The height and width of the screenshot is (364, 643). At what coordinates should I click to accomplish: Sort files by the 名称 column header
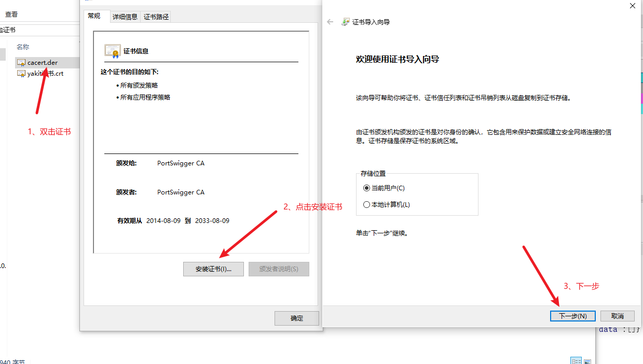point(23,47)
